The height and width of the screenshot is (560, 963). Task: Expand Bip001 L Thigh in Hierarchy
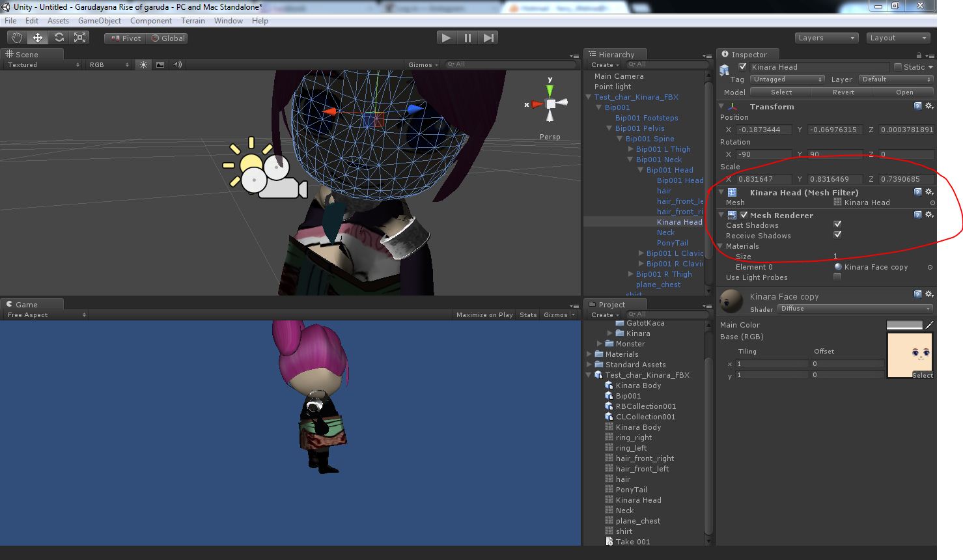tap(630, 149)
